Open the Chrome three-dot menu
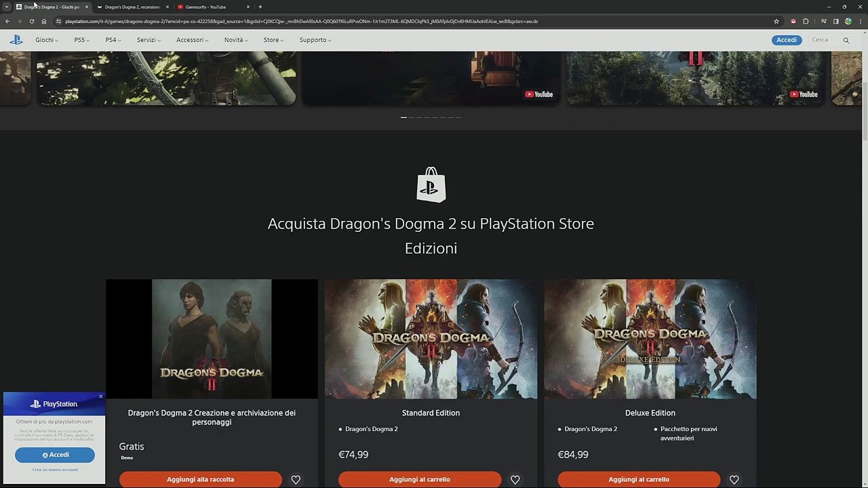 tap(860, 21)
